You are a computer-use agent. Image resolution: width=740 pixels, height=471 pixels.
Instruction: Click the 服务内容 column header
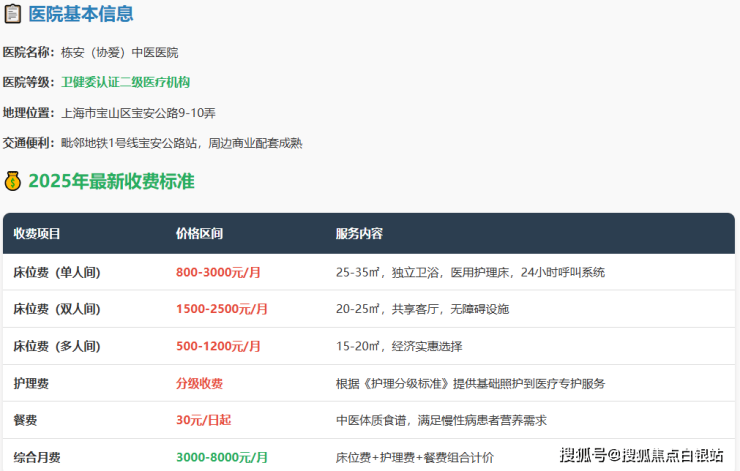[x=359, y=234]
